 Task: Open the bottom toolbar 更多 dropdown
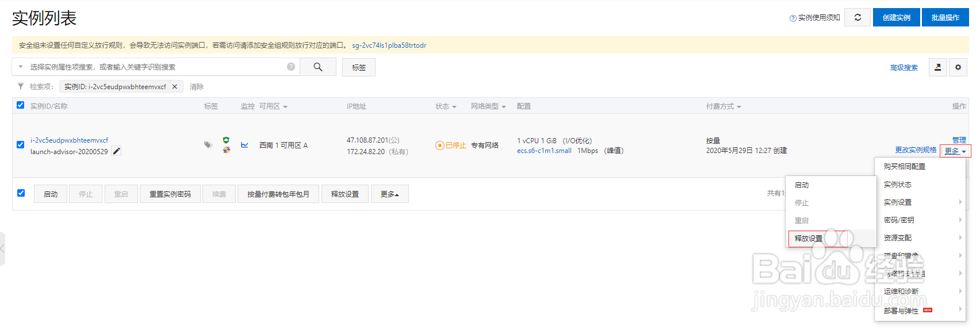390,194
